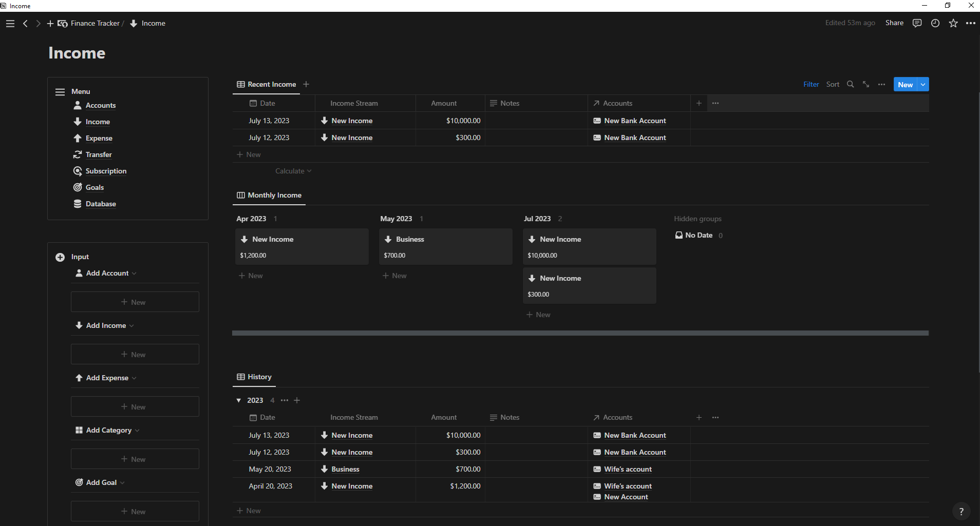This screenshot has height=526, width=980.
Task: Favorite this page with the star icon
Action: [953, 23]
